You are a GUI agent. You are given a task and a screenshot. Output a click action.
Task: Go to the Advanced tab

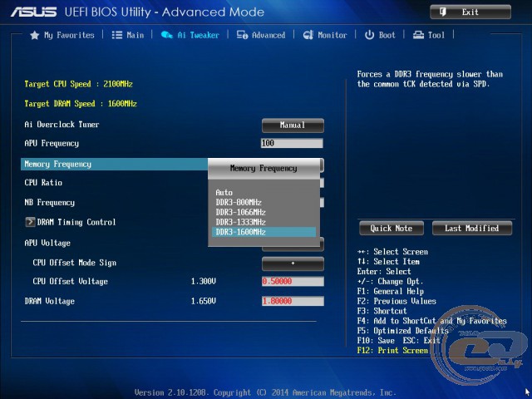[x=261, y=35]
